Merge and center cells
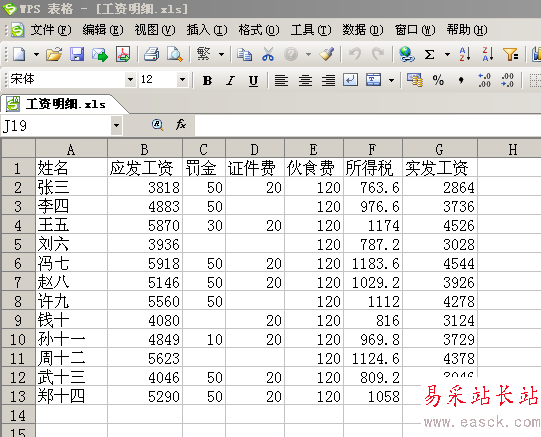The width and height of the screenshot is (541, 437). point(374,80)
